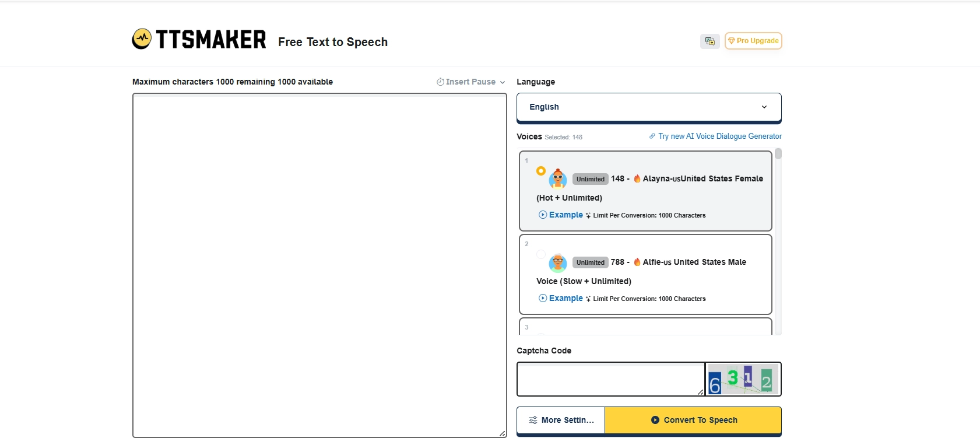The height and width of the screenshot is (445, 980).
Task: Expand the English language dropdown
Action: [648, 107]
